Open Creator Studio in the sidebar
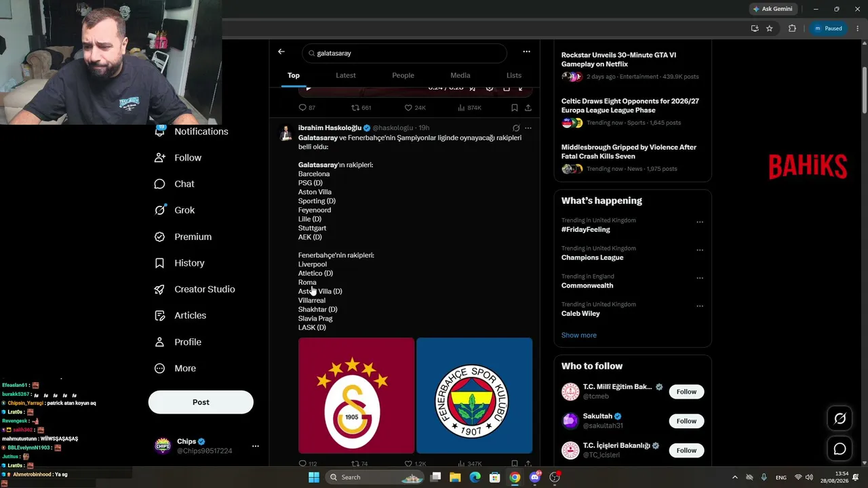The height and width of the screenshot is (488, 868). pyautogui.click(x=195, y=289)
